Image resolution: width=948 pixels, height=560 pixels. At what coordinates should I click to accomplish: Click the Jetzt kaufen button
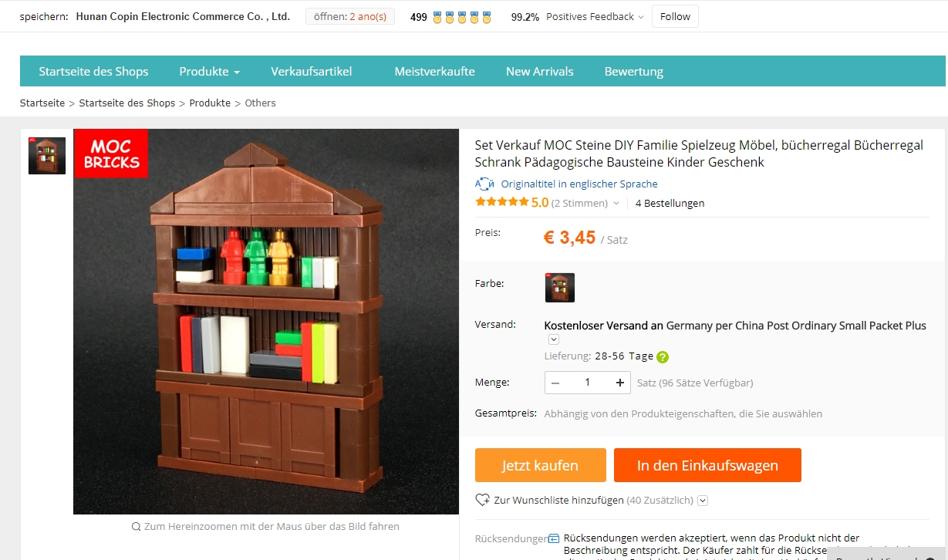point(541,465)
